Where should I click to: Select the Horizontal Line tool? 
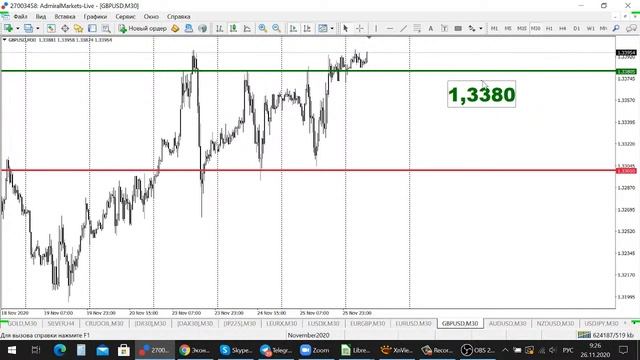(390, 28)
